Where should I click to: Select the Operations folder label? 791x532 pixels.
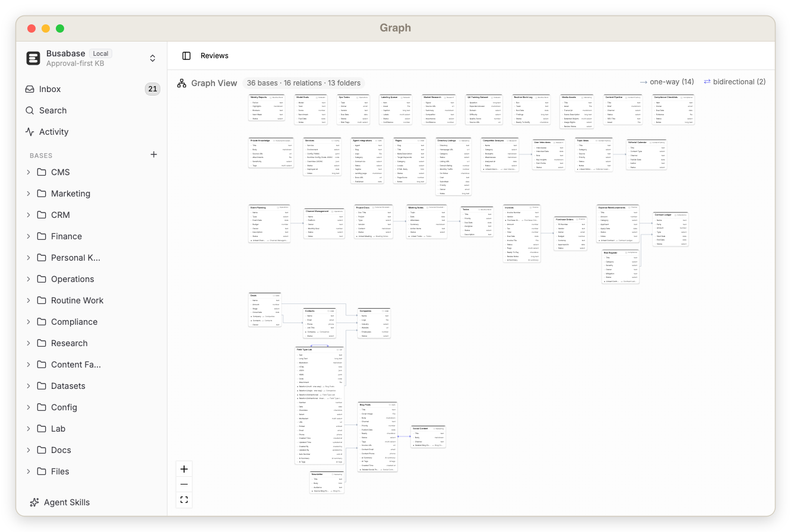(x=72, y=279)
